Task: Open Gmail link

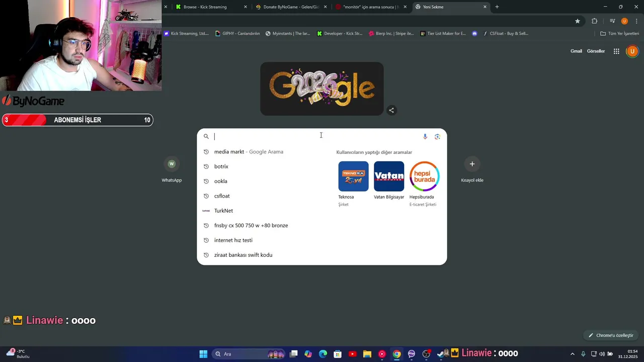Action: coord(576,51)
